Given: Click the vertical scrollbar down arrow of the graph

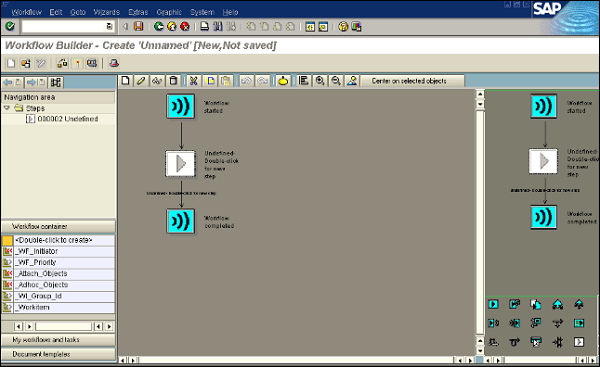Looking at the screenshot, I should tap(480, 351).
